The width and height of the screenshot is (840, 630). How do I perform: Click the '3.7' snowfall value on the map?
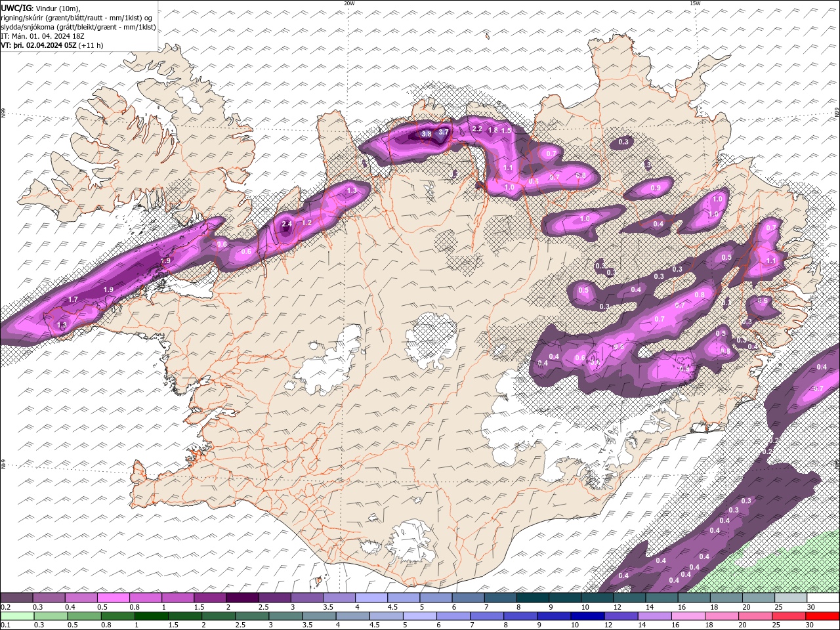[x=444, y=132]
